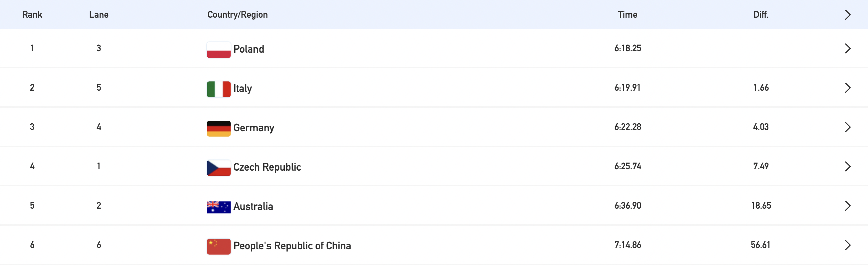Viewport: 868px width, 266px height.
Task: Click the Time column header
Action: 628,14
